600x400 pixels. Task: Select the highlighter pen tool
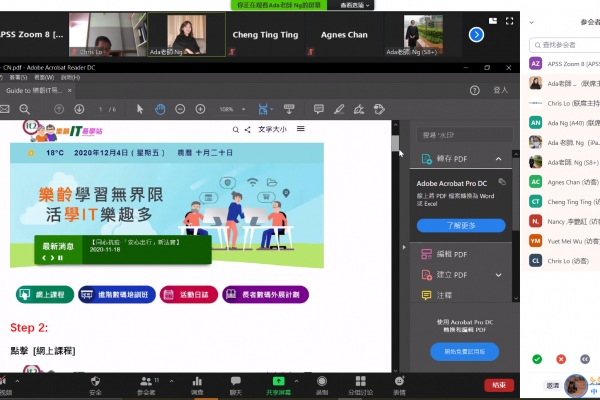point(339,109)
